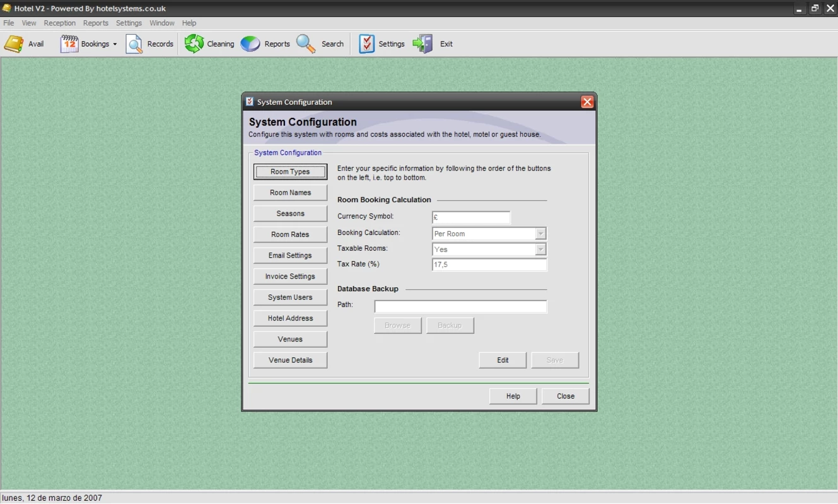Open the Seasons configuration
The width and height of the screenshot is (838, 504).
290,214
